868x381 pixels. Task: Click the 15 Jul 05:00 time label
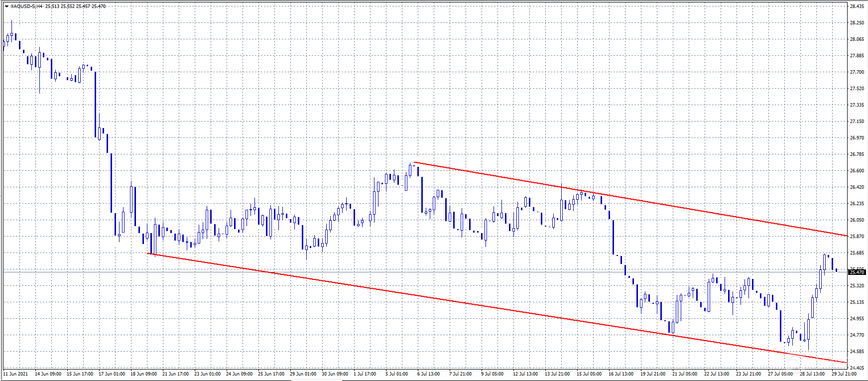pos(589,374)
